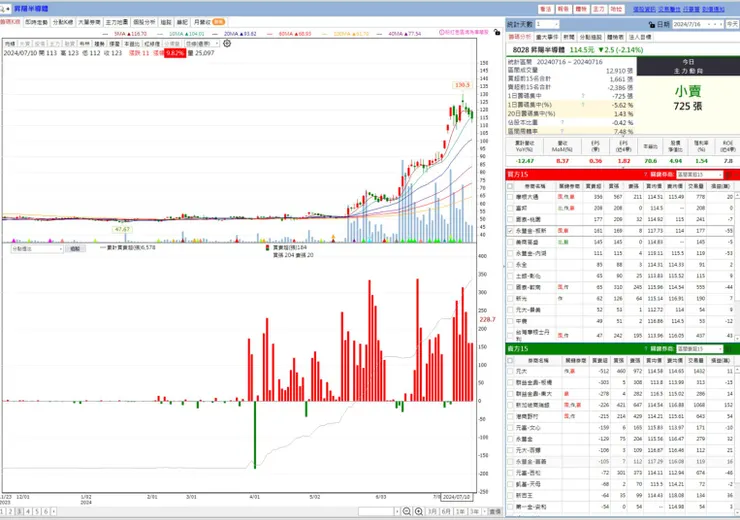Click the lock icon beside 日期 field

tap(652, 24)
